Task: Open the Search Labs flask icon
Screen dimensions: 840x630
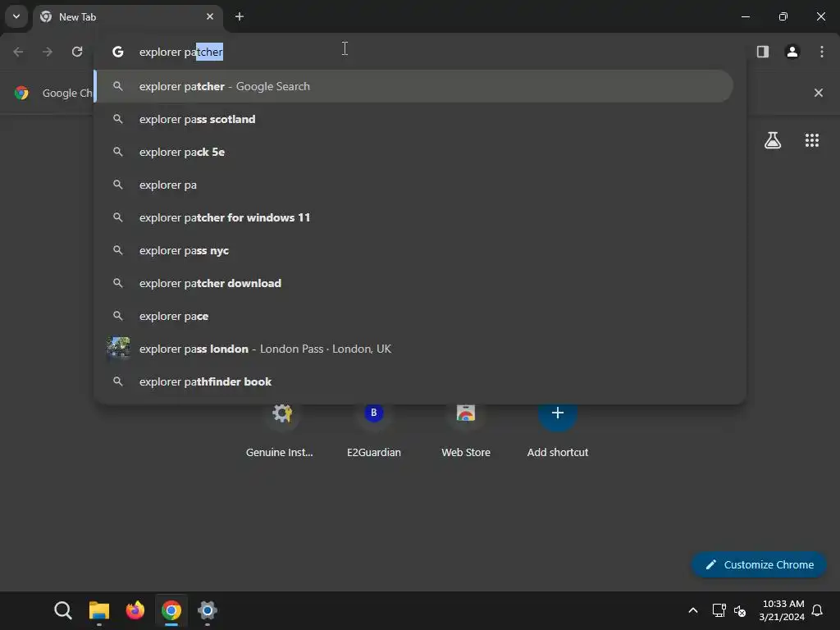Action: [x=773, y=140]
